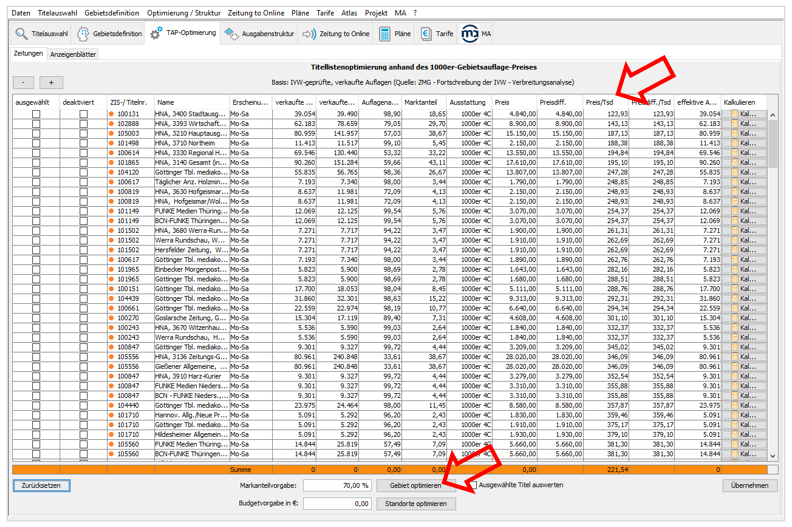Viewport: 792px width, 527px height.
Task: Enable Ausgewählte Titel auswerten checkbox
Action: [472, 485]
